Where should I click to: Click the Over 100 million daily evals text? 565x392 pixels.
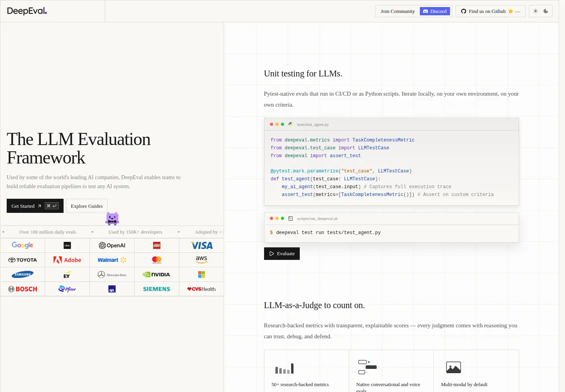pos(47,232)
